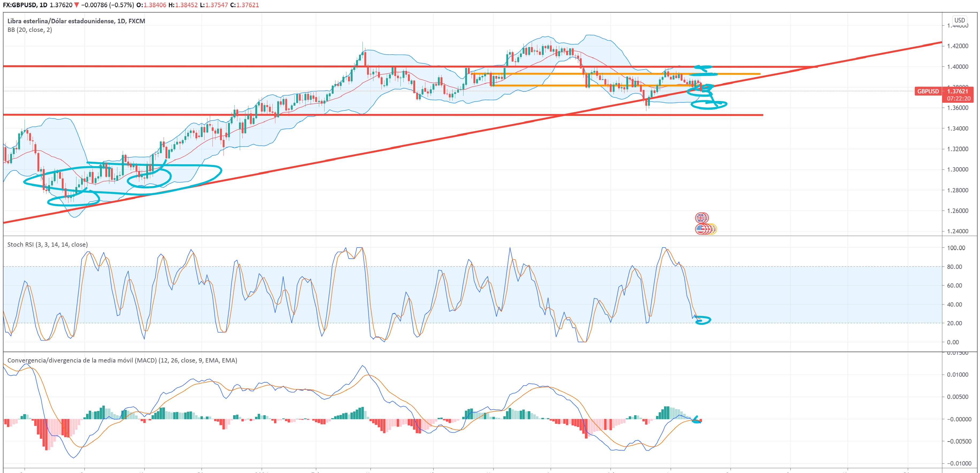Open the front US flag economic event marker
The image size is (980, 473).
coord(700,229)
